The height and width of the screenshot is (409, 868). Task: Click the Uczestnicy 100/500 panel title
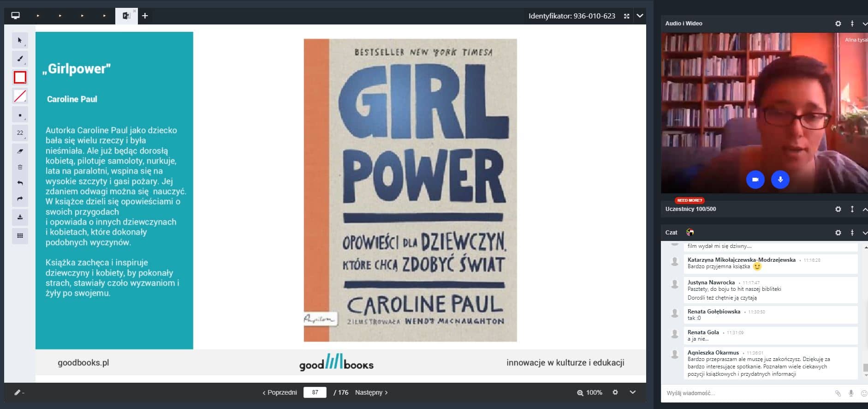[x=690, y=209]
